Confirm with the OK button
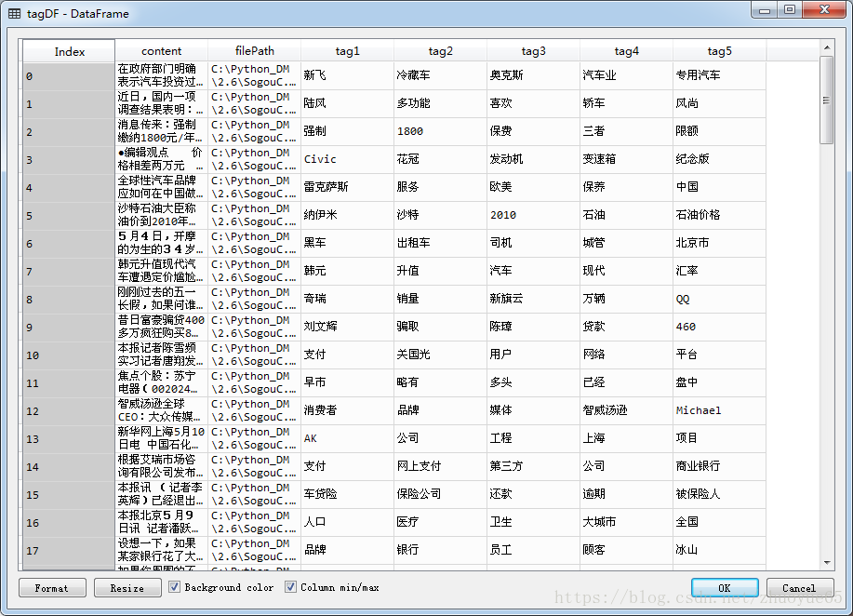The image size is (853, 616). click(x=725, y=588)
